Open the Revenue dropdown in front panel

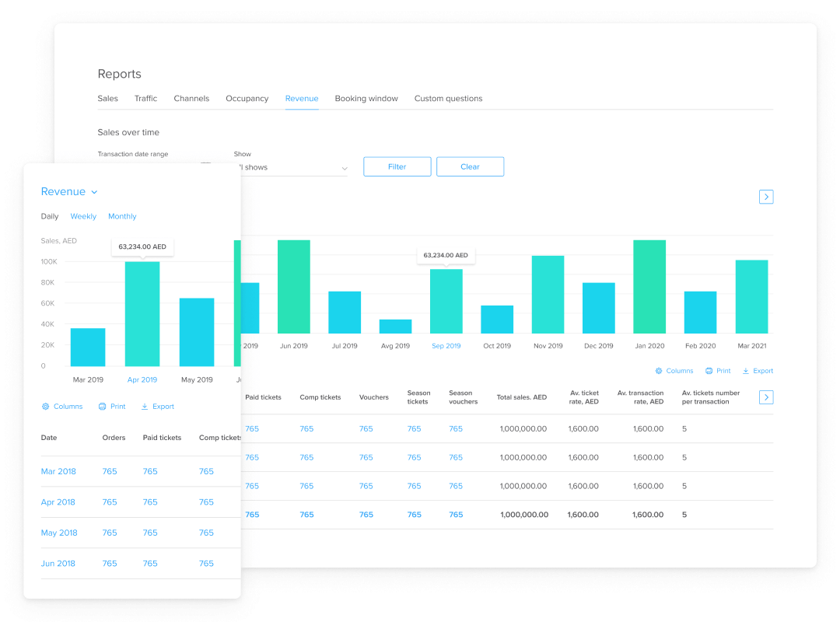(x=69, y=192)
